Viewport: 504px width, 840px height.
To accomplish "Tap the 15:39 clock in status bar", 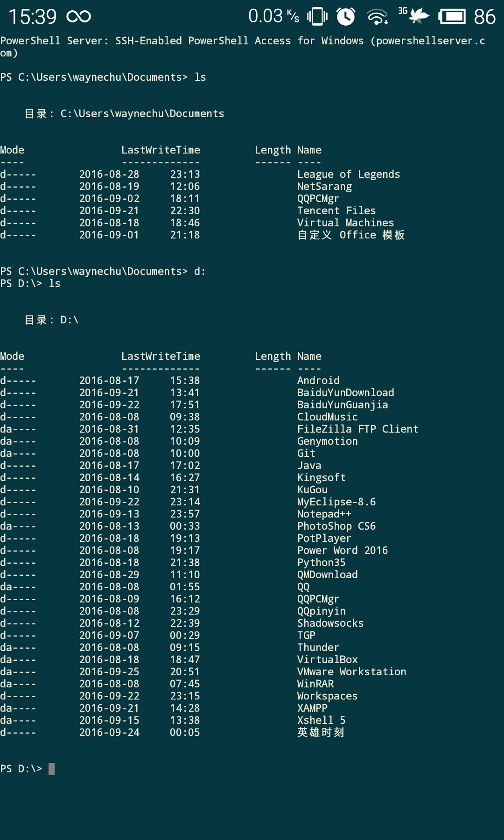I will [33, 17].
